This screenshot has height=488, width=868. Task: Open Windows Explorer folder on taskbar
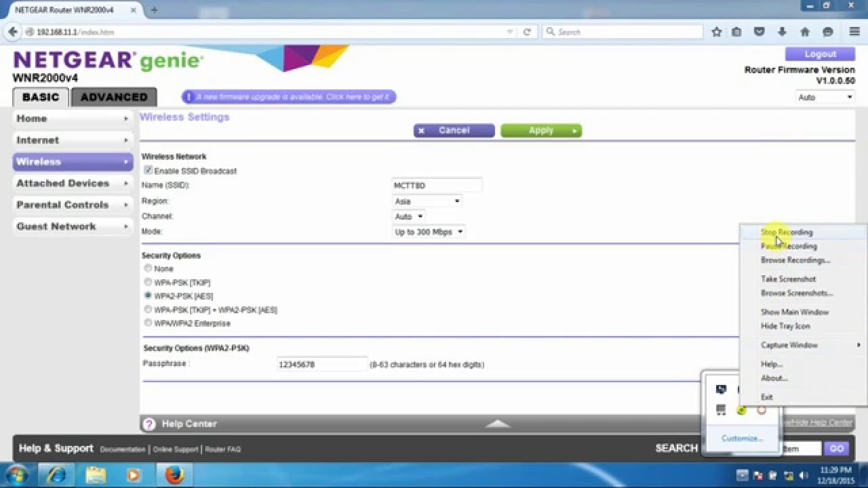pyautogui.click(x=95, y=475)
